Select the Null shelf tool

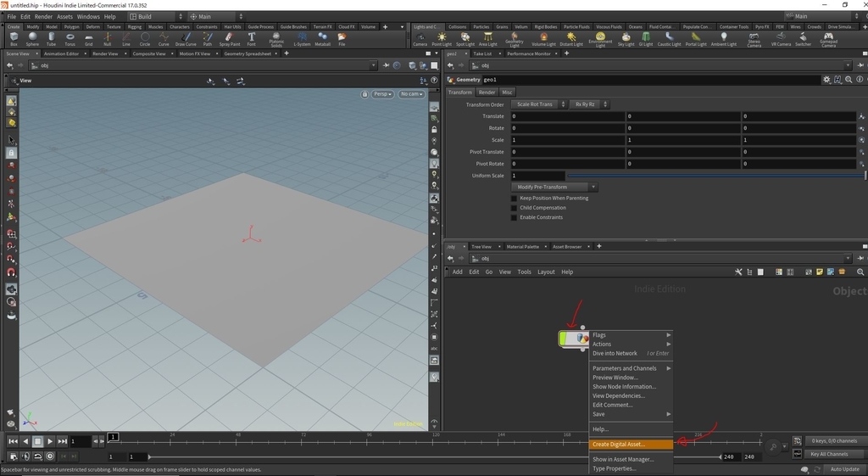click(x=108, y=39)
